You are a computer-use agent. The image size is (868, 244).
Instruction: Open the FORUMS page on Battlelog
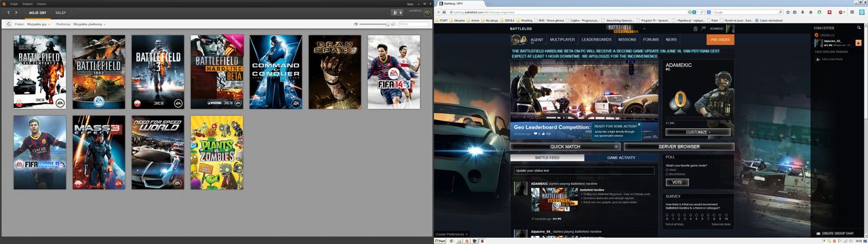pyautogui.click(x=650, y=39)
